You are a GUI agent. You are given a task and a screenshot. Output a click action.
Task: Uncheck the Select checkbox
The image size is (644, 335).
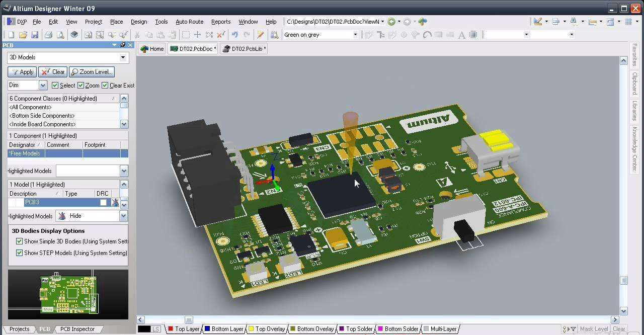(x=55, y=86)
